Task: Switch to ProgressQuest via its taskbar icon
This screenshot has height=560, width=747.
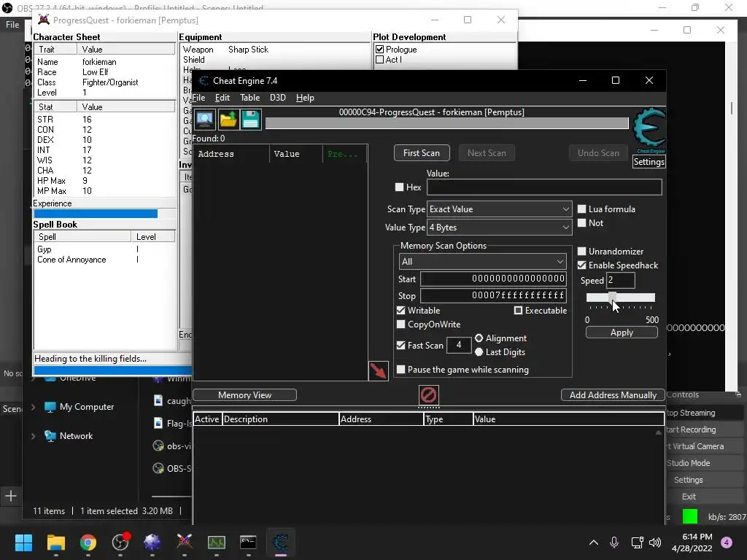Action: click(x=185, y=542)
